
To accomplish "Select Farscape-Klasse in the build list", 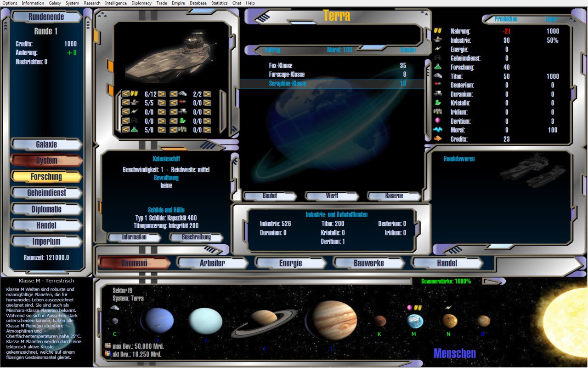I will (x=332, y=75).
